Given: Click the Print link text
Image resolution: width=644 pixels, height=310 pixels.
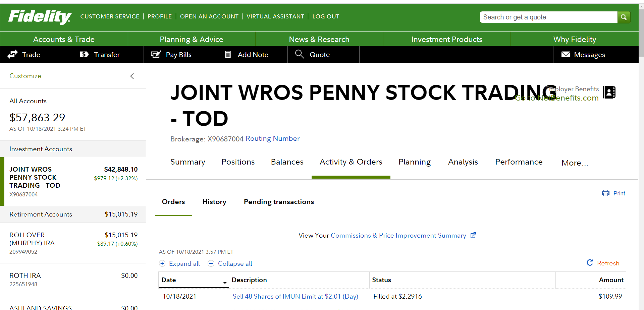Looking at the screenshot, I should [619, 193].
